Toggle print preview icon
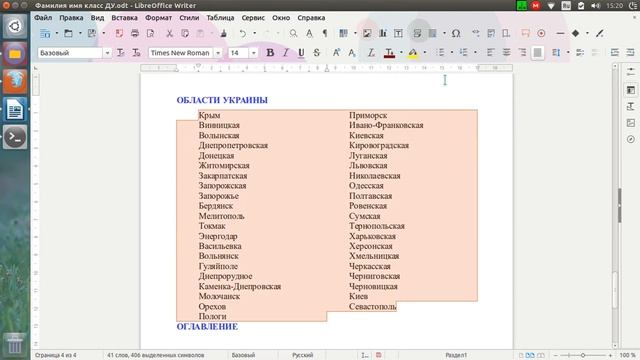Screen dimensions: 640x360 [x=150, y=33]
